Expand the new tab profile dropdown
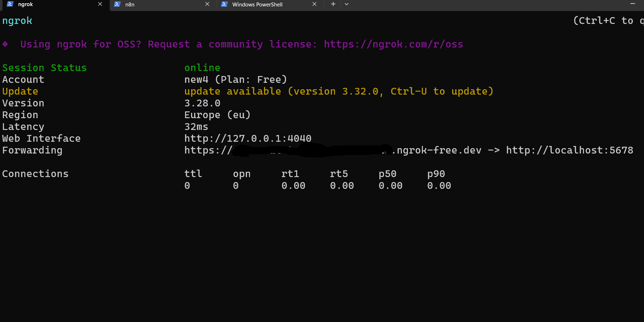644x322 pixels. (x=346, y=4)
